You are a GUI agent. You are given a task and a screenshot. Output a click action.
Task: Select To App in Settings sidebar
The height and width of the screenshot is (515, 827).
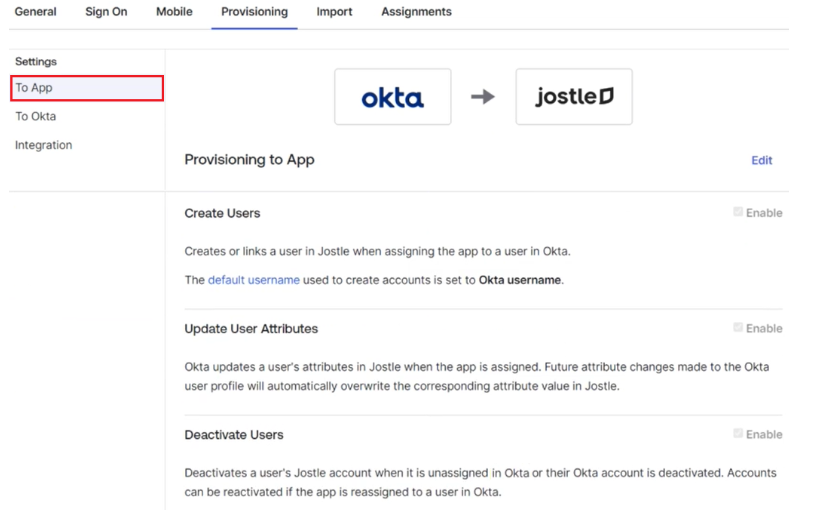coord(87,88)
